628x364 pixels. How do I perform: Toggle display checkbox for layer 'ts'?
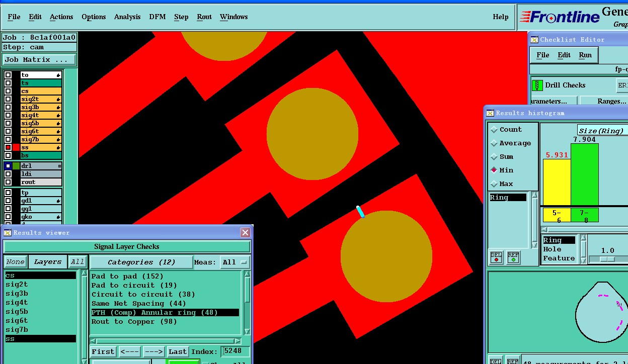8,83
